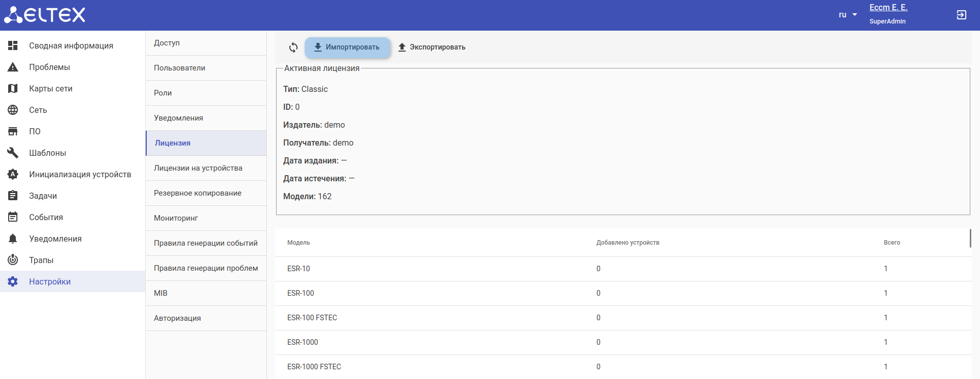Image resolution: width=980 pixels, height=379 pixels.
Task: Click the network maps icon
Action: (13, 89)
